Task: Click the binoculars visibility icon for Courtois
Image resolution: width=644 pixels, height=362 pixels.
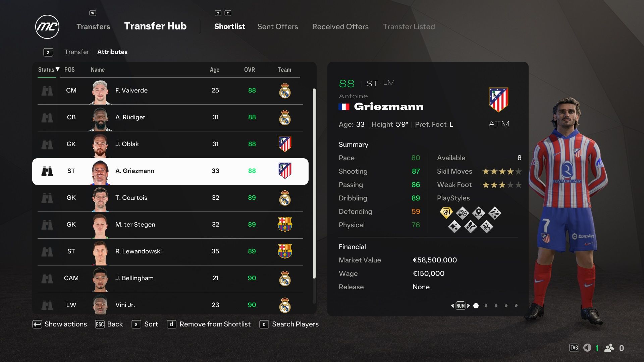Action: pos(48,197)
